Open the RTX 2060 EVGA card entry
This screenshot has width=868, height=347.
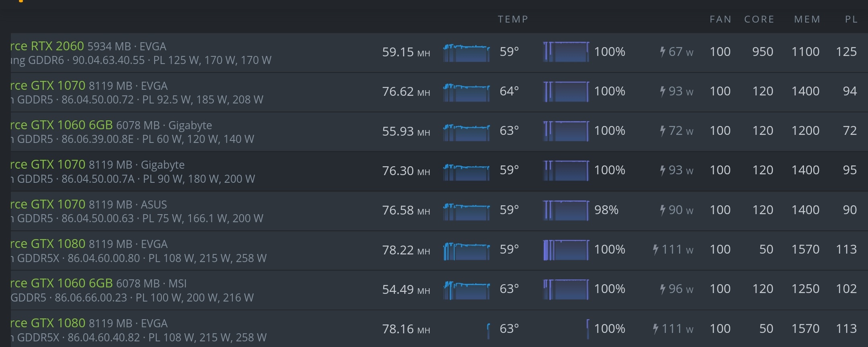tap(48, 46)
